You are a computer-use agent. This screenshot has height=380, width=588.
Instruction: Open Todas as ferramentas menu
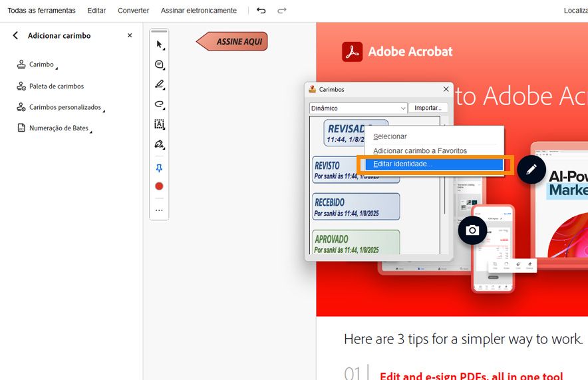click(41, 11)
